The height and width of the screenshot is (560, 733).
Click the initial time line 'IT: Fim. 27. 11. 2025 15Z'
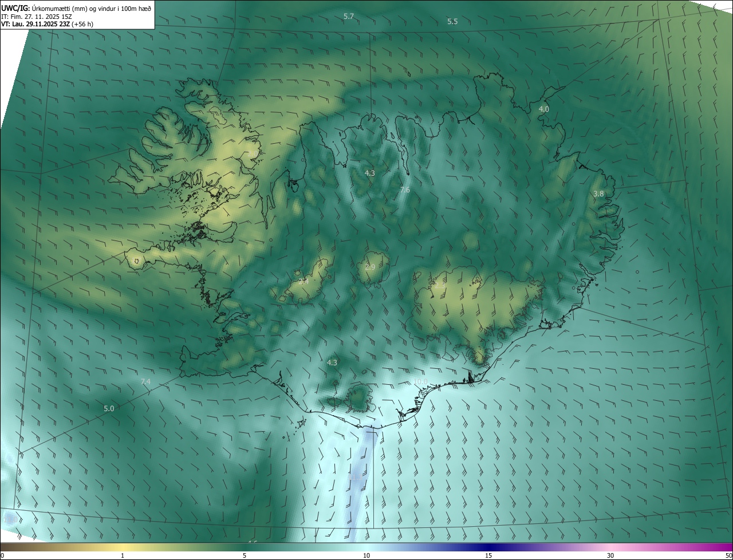point(36,17)
